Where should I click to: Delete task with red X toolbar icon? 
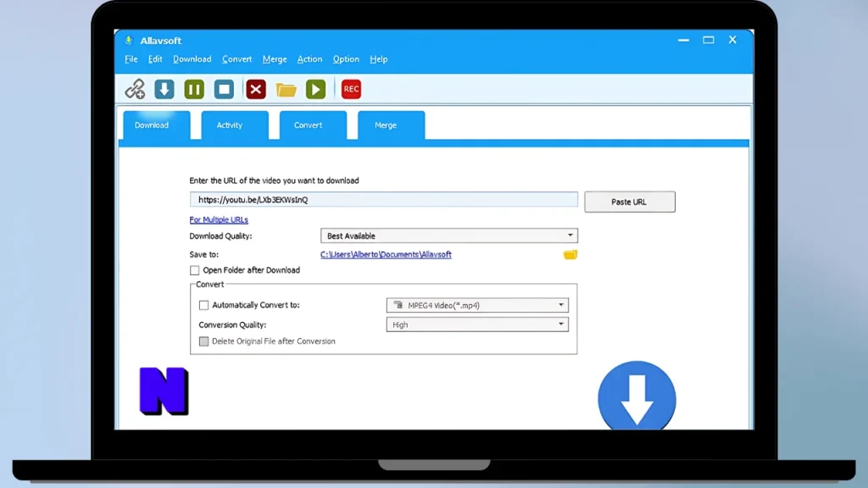click(256, 89)
